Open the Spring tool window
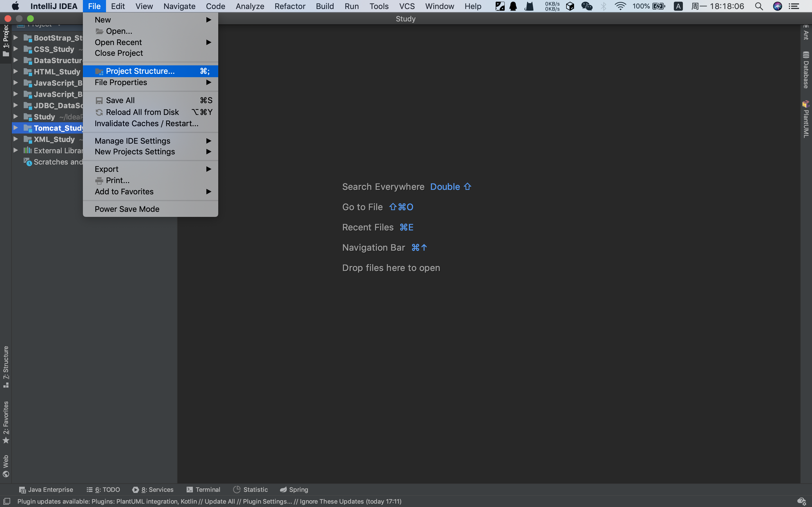Screen dimensions: 812x507 [294, 490]
